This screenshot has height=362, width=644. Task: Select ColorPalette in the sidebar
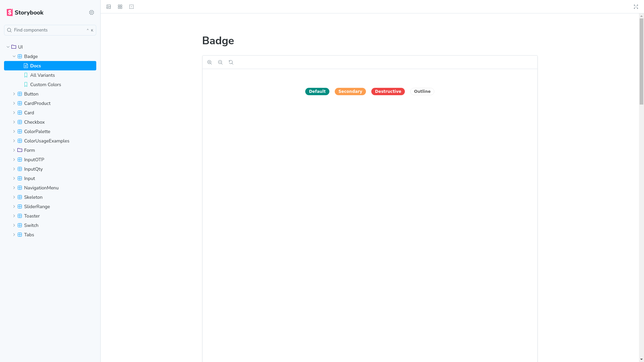tap(50, 131)
